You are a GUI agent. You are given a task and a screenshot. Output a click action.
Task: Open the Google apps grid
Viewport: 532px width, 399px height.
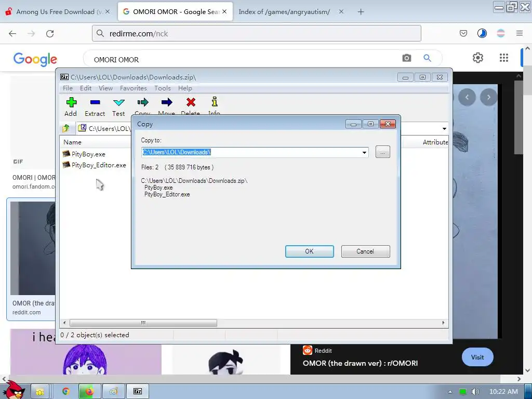[504, 58]
